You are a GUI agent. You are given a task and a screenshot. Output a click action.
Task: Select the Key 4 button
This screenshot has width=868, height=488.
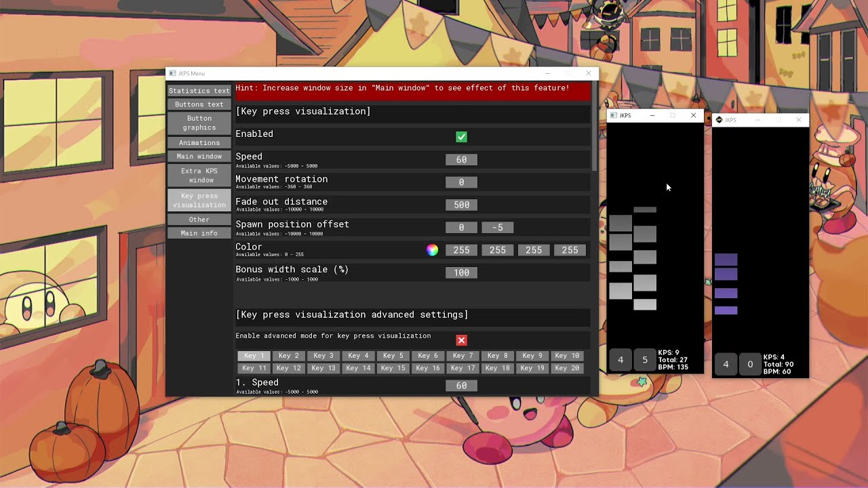point(358,356)
